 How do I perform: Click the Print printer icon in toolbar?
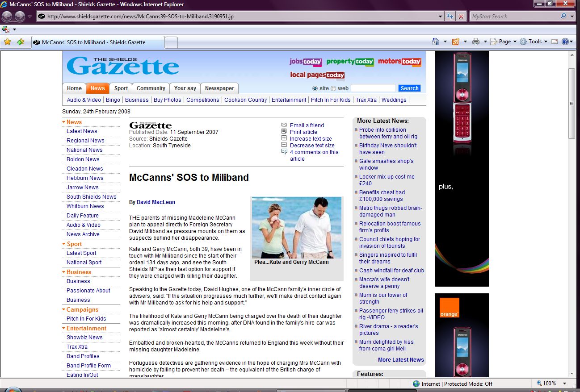coord(476,42)
